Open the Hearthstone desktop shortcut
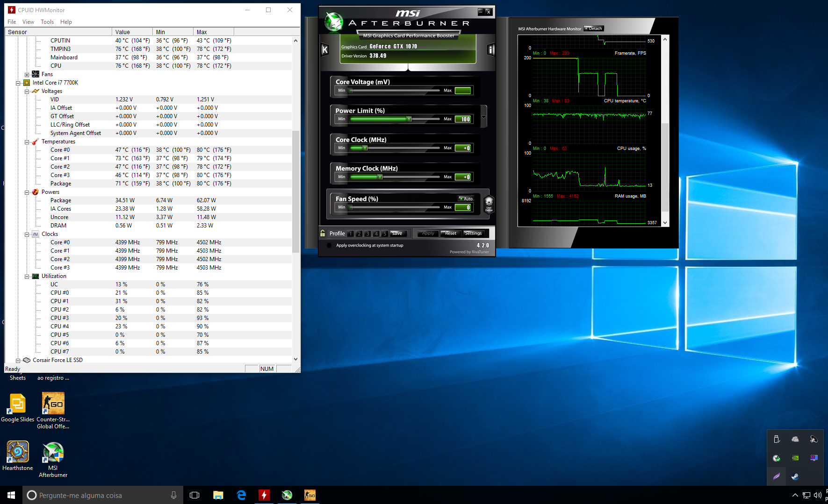This screenshot has width=828, height=504. click(18, 455)
